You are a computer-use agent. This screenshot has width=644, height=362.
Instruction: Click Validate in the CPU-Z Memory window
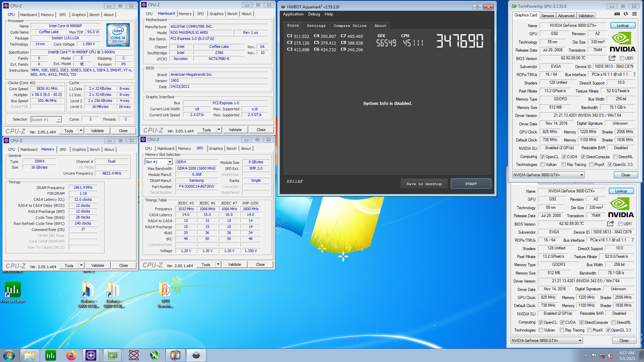click(98, 265)
